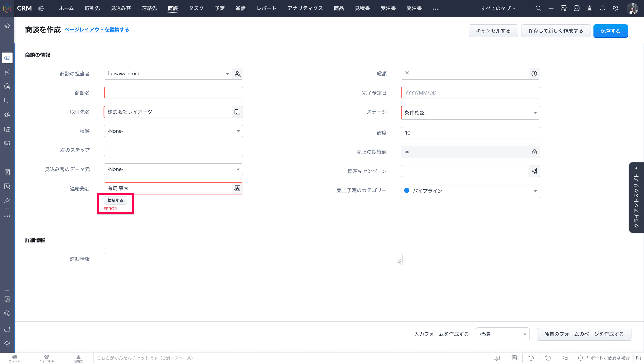Click the contact lookup icon in 連絡先名 field
This screenshot has width=644, height=363.
(237, 188)
